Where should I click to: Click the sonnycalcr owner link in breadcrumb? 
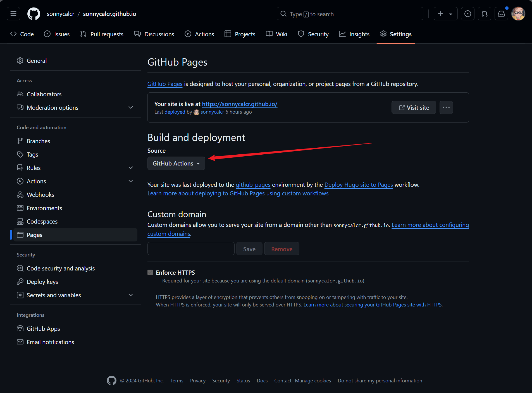pyautogui.click(x=61, y=14)
